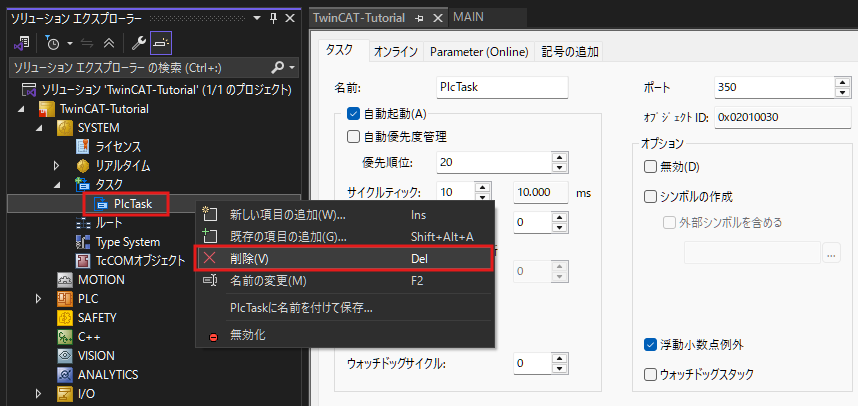Viewport: 858px width, 406px height.
Task: Enable the 自動優先度管理 checkbox
Action: point(352,136)
